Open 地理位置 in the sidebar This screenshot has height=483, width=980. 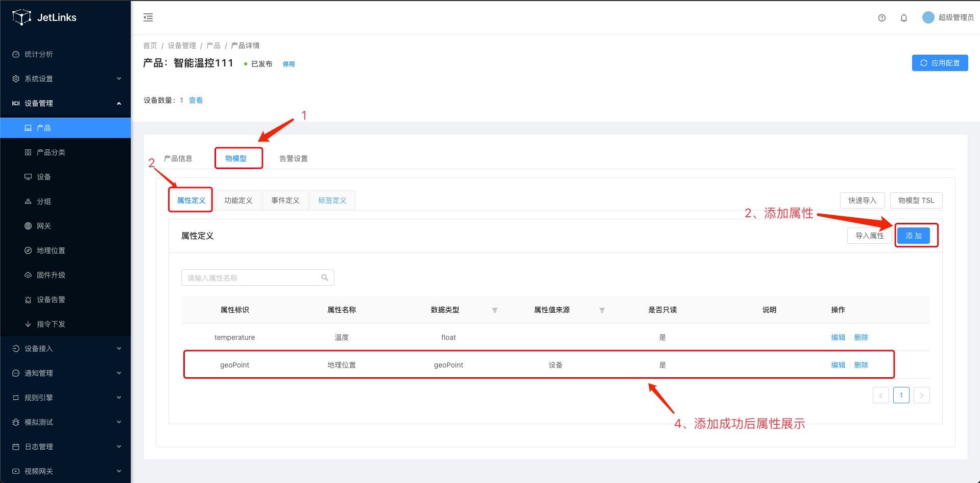[x=65, y=250]
